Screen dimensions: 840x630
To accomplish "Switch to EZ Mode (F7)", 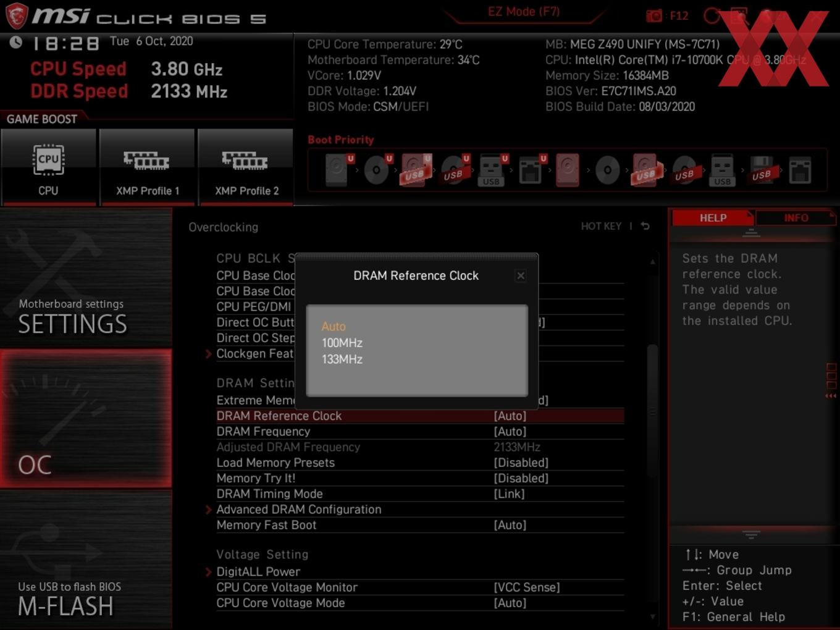I will (524, 12).
